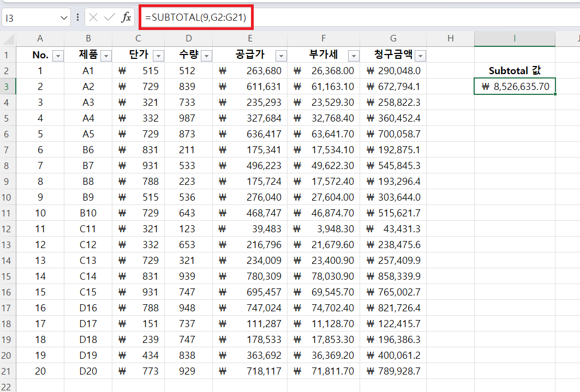
Task: Select the quantity cell 123
Action: [x=189, y=228]
